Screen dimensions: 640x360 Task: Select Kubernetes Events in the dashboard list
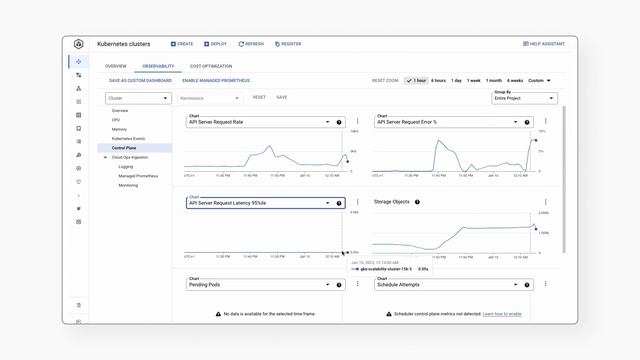coord(129,139)
